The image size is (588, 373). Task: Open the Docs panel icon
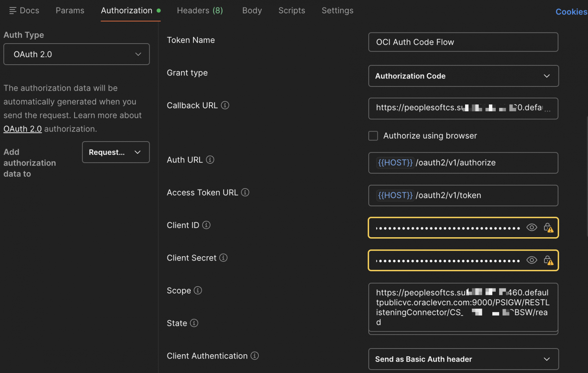13,11
